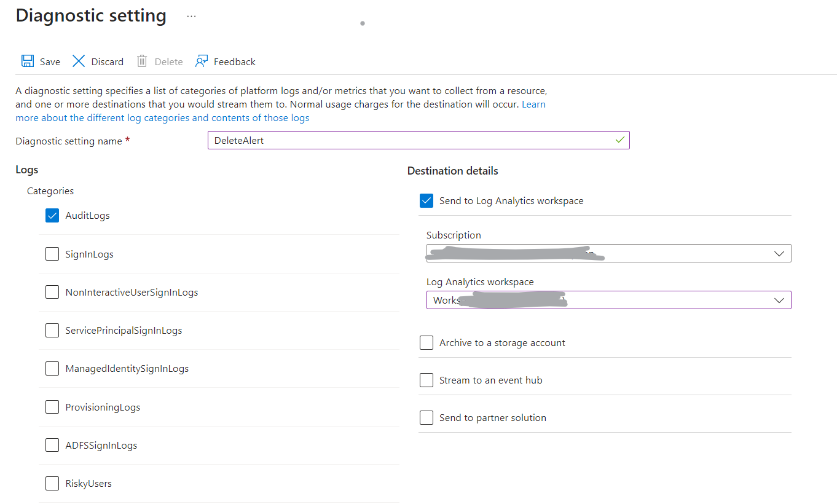The width and height of the screenshot is (837, 504).
Task: Open Feedback via the person icon
Action: [202, 61]
